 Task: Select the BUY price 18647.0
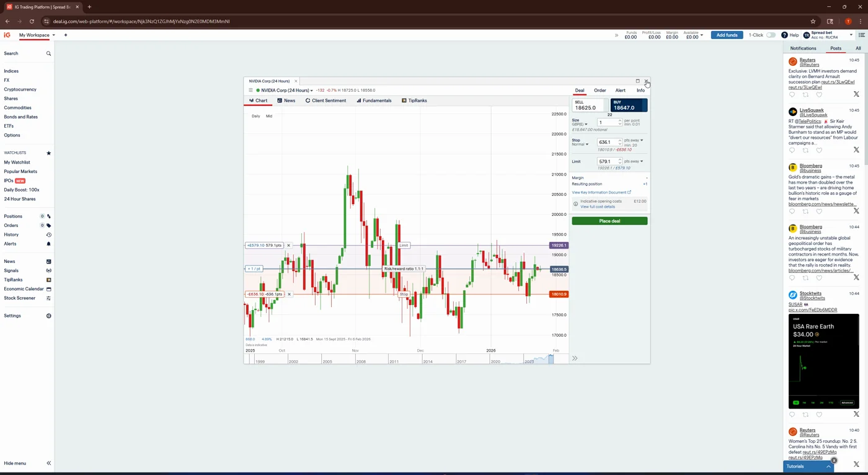[629, 105]
